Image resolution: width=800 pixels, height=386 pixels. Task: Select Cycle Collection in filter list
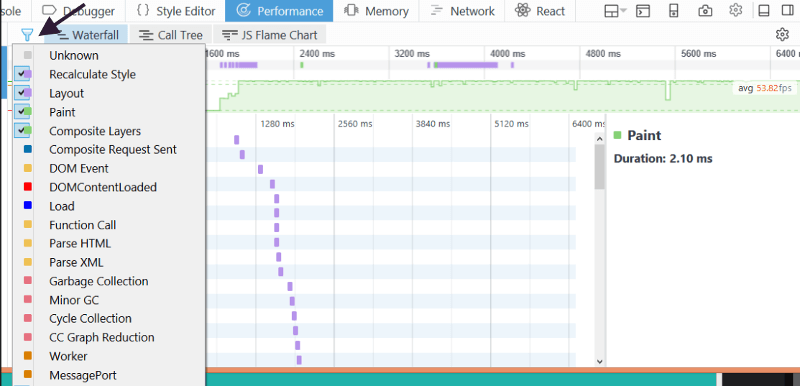(109, 318)
